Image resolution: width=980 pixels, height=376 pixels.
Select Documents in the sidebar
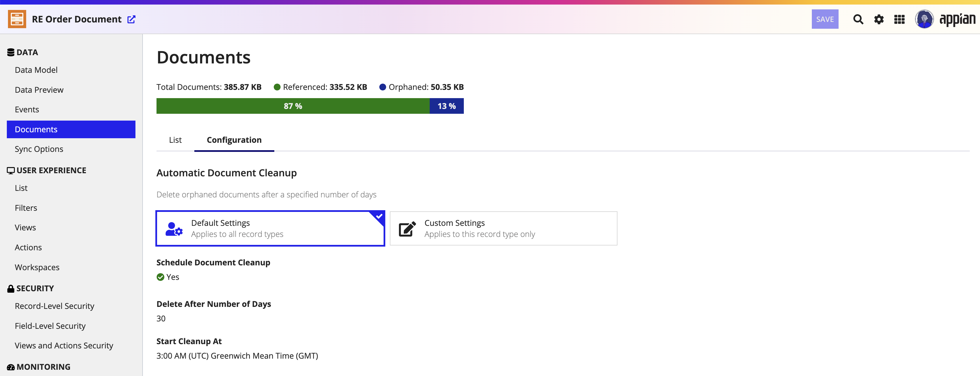(71, 129)
